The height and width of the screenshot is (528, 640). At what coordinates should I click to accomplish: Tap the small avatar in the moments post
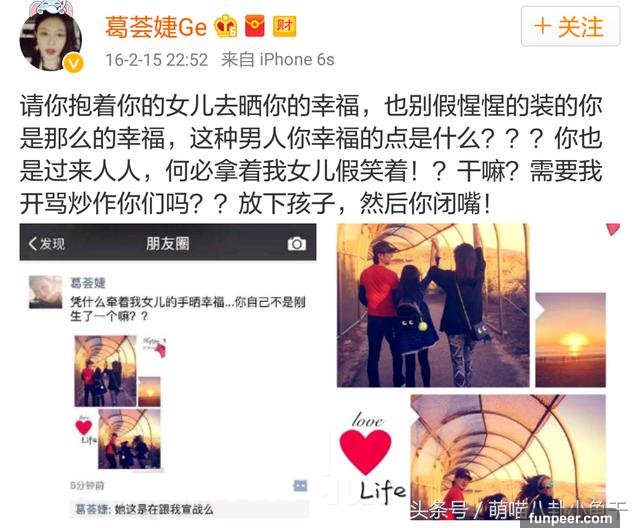pos(45,292)
